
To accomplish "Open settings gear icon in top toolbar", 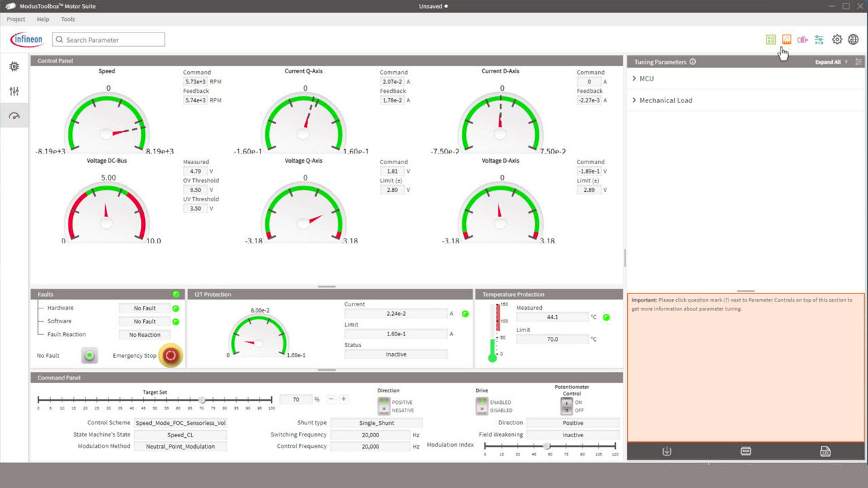I will tap(837, 39).
